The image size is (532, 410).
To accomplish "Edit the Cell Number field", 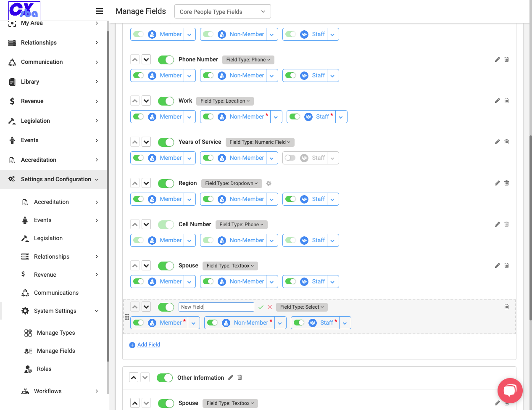I will pos(497,224).
